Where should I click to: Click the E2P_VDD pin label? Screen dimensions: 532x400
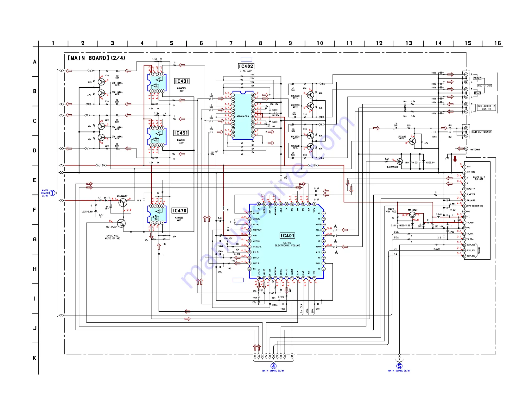[x=471, y=245]
